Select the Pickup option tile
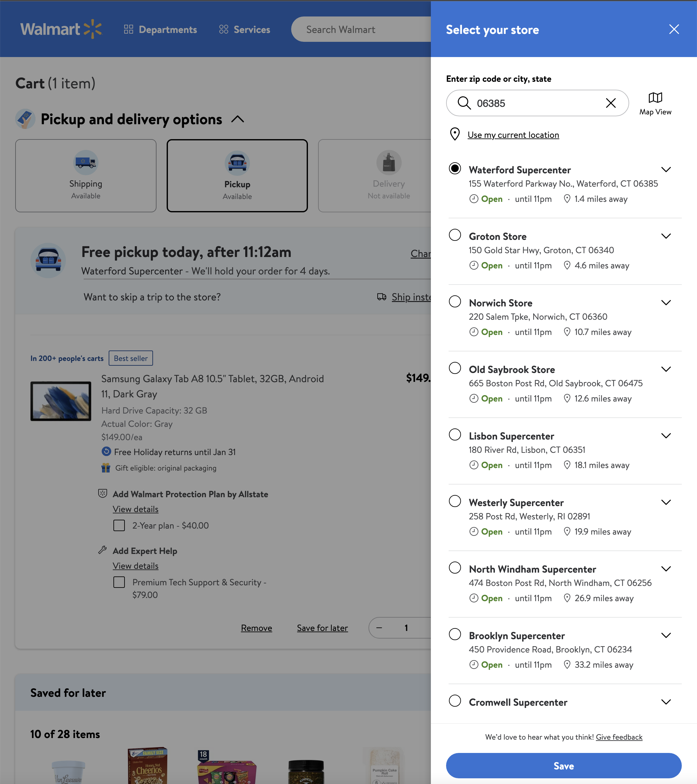The image size is (697, 784). 237,176
